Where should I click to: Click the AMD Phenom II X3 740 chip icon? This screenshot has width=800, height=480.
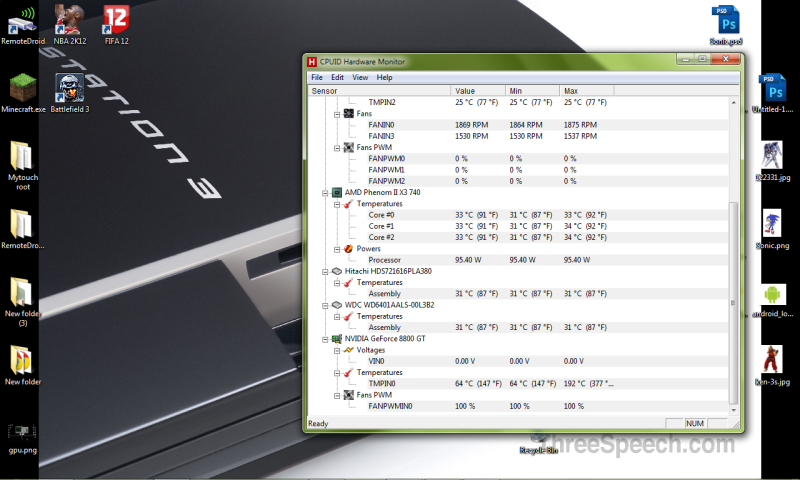[337, 192]
